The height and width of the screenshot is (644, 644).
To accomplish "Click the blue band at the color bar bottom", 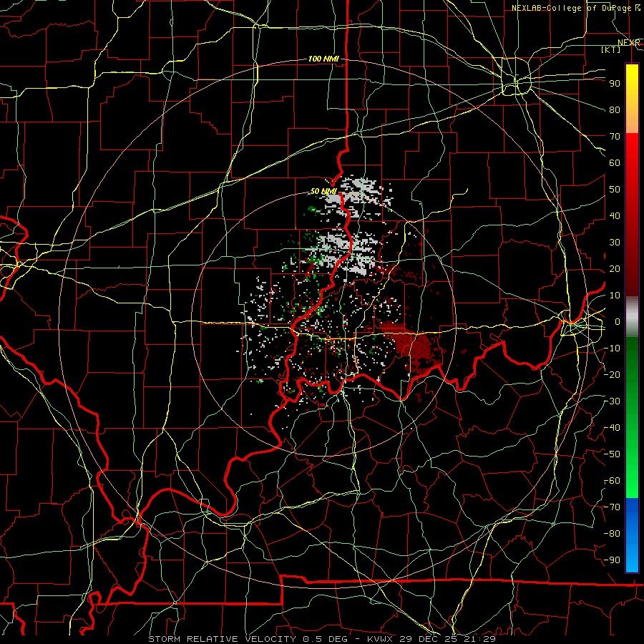I will (632, 535).
